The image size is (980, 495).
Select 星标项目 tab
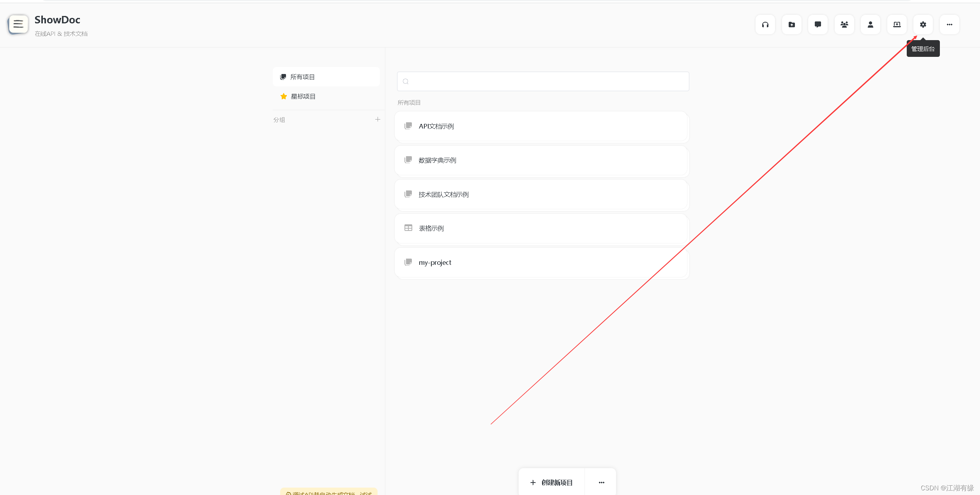303,96
